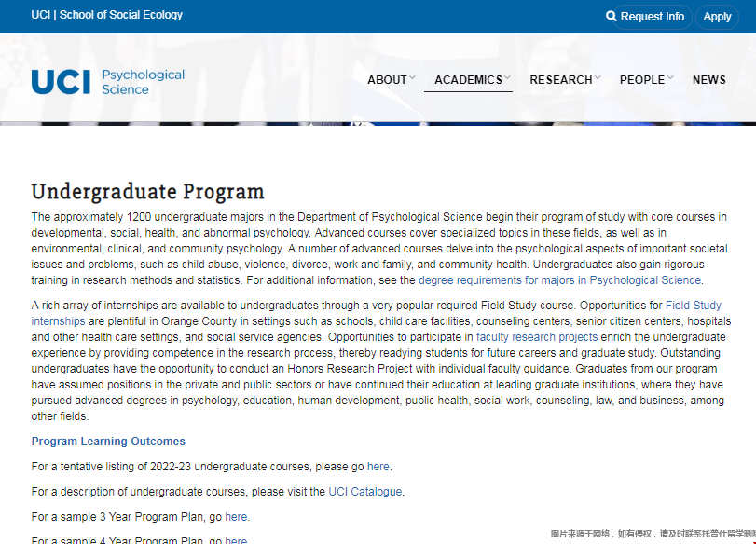
Task: Expand the PEOPLE navigation dropdown
Action: (x=641, y=80)
